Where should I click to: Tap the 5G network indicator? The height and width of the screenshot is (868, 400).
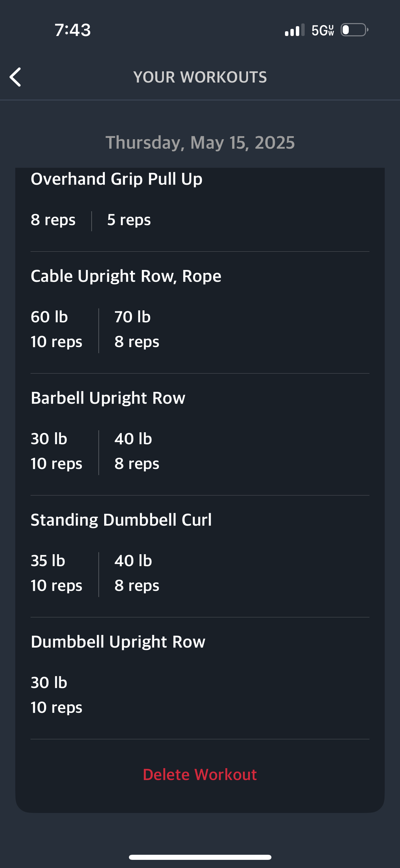(x=323, y=30)
